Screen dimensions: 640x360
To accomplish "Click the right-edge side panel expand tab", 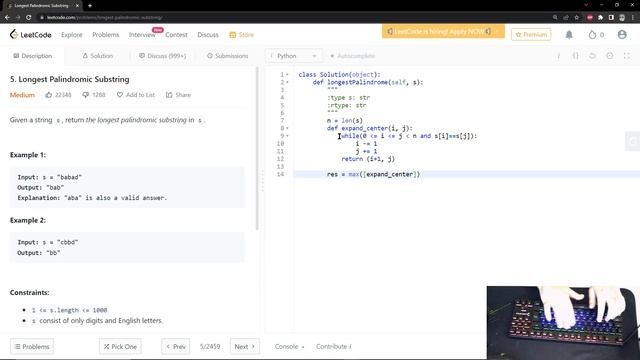I will tap(633, 142).
